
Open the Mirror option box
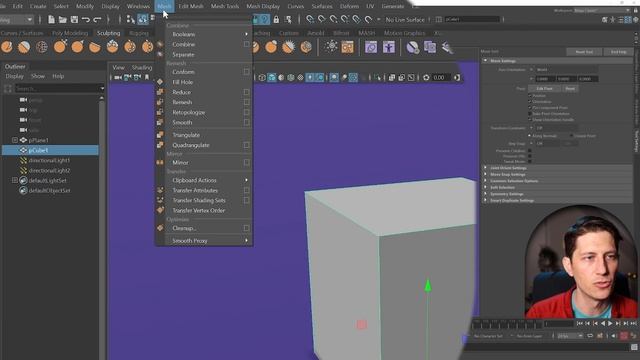[247, 162]
